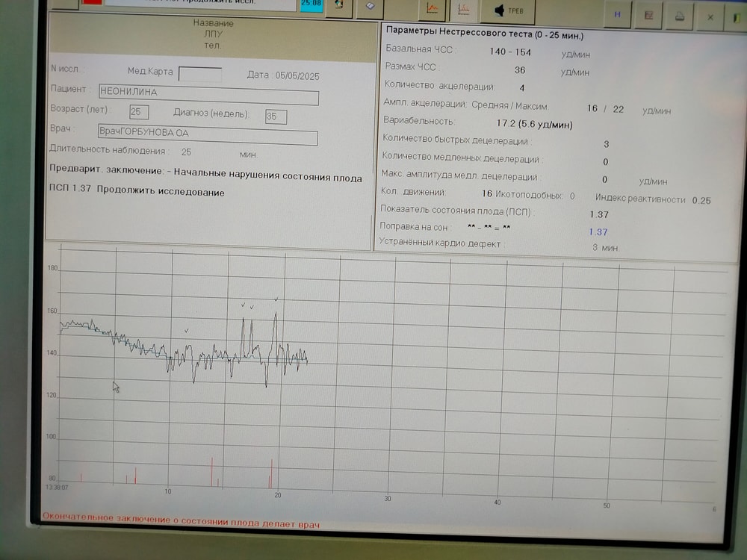Click the tall red movement marker before minute 15
Viewport: 747px width, 560px height.
[212, 472]
